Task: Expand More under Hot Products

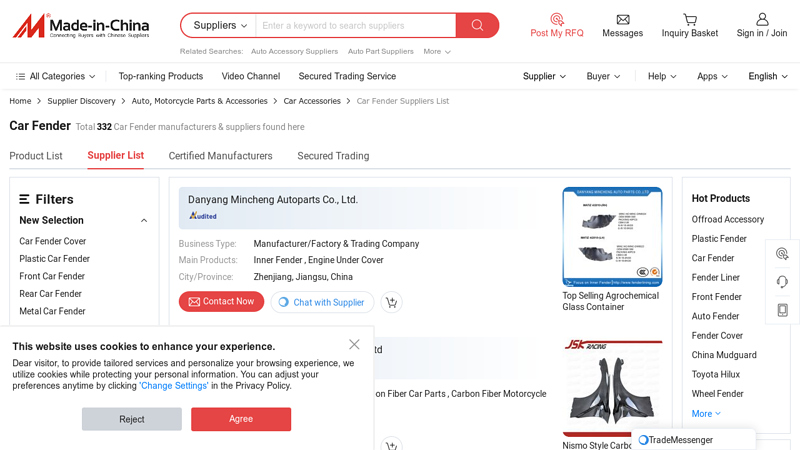Action: tap(706, 414)
